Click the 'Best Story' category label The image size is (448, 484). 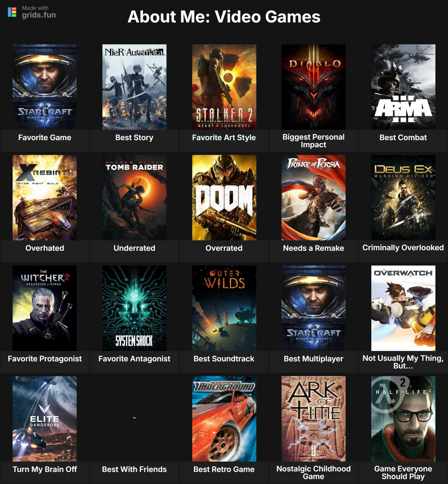pos(134,137)
